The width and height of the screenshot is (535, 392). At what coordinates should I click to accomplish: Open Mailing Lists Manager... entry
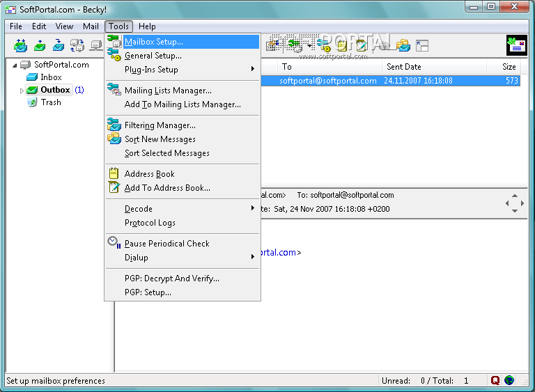(x=183, y=91)
